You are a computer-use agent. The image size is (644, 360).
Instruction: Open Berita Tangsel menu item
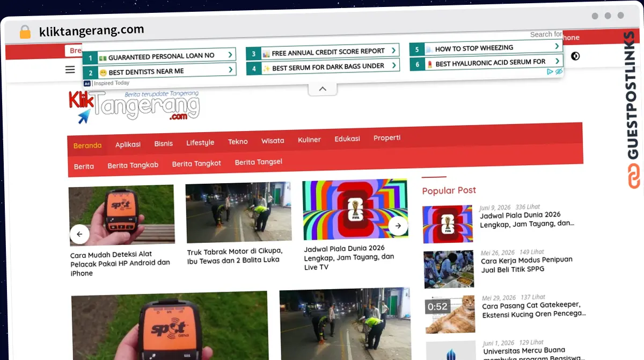[x=258, y=162]
